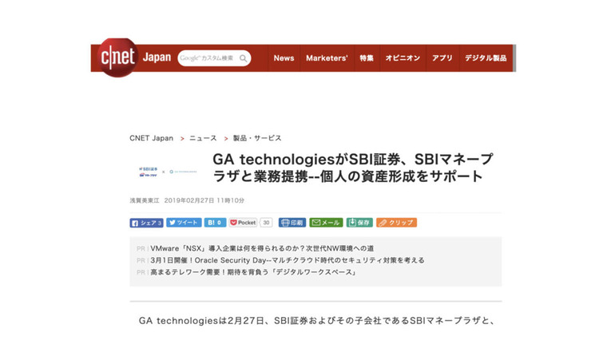Clip the article with クリップ button
Screen dimensions: 607x364
coord(396,223)
